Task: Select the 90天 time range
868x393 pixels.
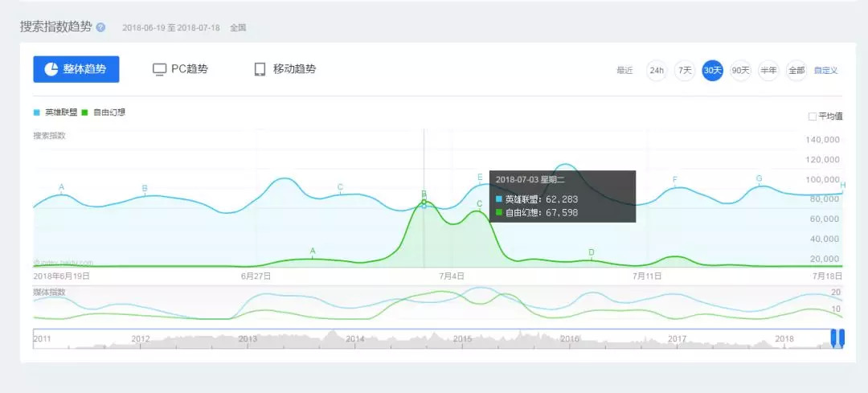Action: click(x=740, y=71)
